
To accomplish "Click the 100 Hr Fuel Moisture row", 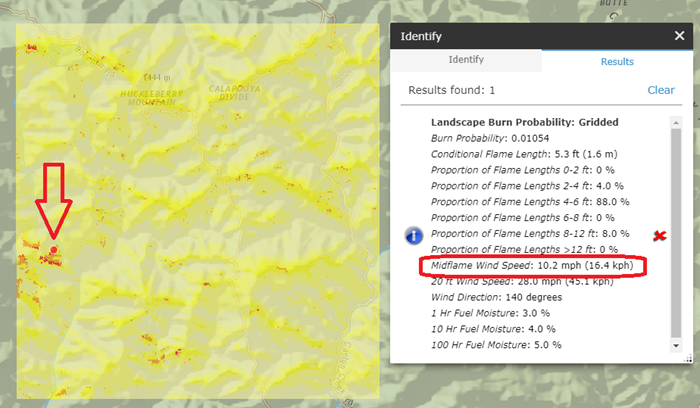I will pyautogui.click(x=496, y=345).
